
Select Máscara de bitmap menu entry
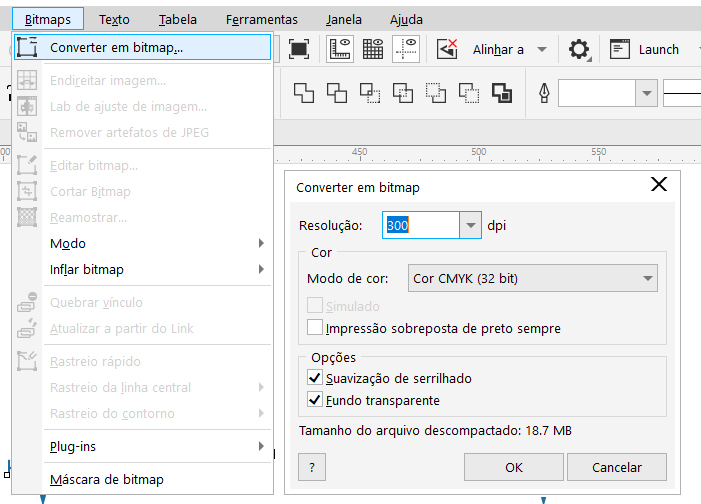[107, 479]
